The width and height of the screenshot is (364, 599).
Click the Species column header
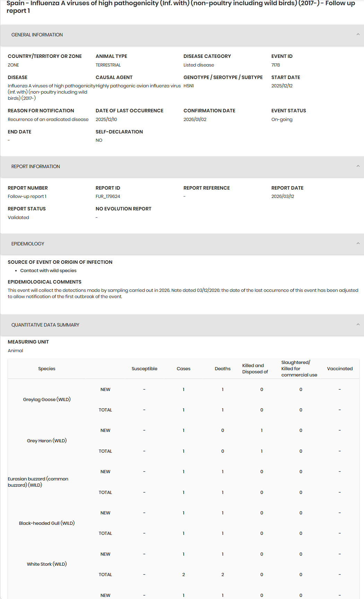(47, 369)
